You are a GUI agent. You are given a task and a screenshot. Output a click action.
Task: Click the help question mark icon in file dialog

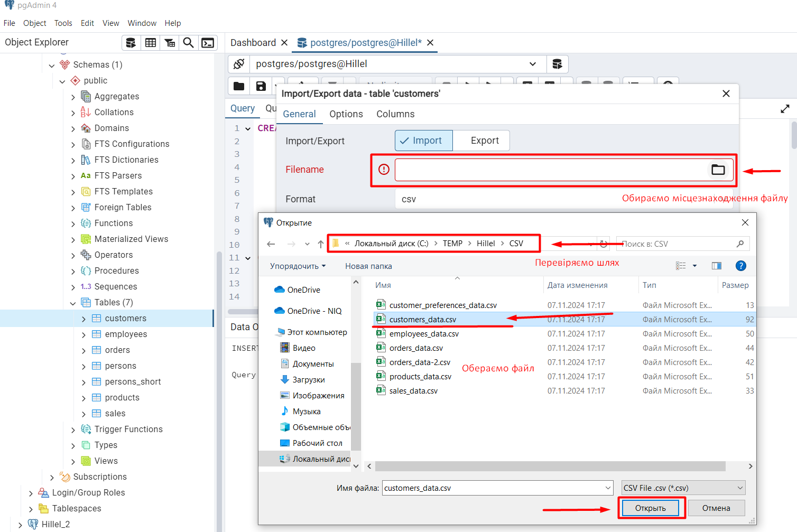tap(740, 266)
